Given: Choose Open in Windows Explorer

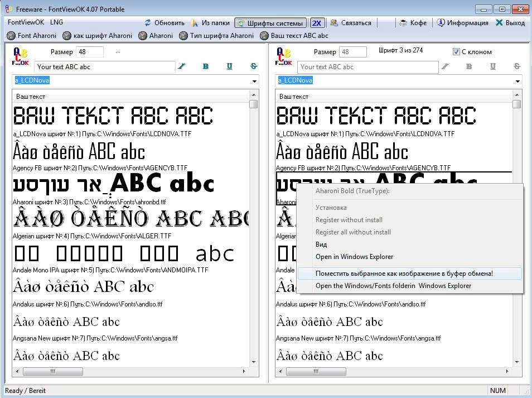Looking at the screenshot, I should (x=354, y=257).
